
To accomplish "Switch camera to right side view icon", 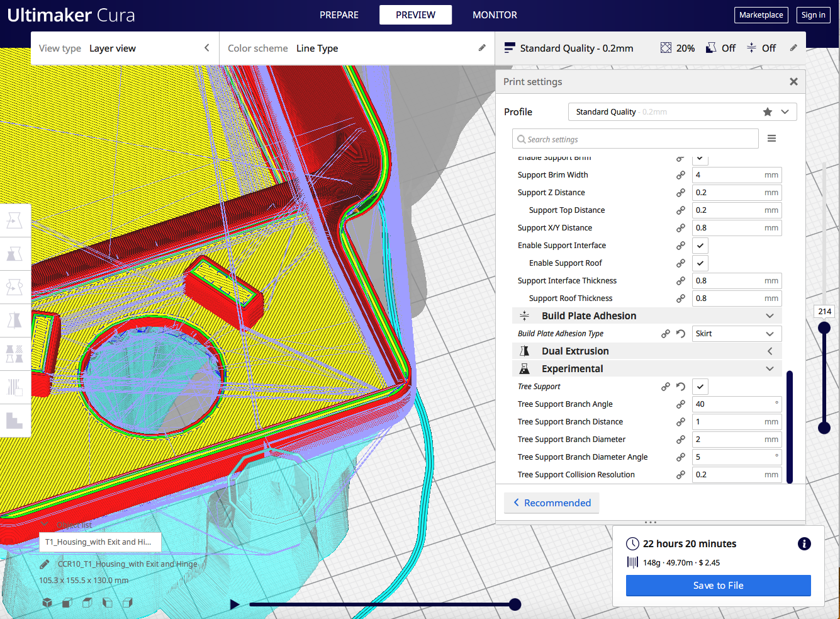I will pyautogui.click(x=128, y=603).
